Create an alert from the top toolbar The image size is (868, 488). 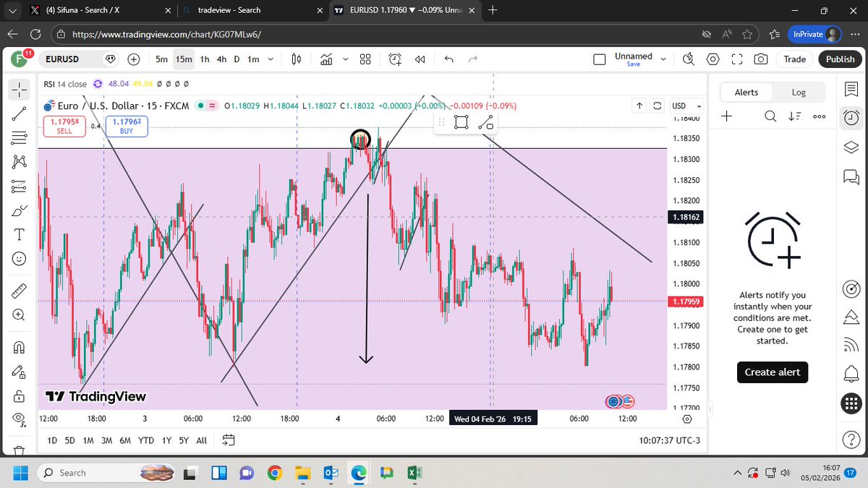[395, 59]
